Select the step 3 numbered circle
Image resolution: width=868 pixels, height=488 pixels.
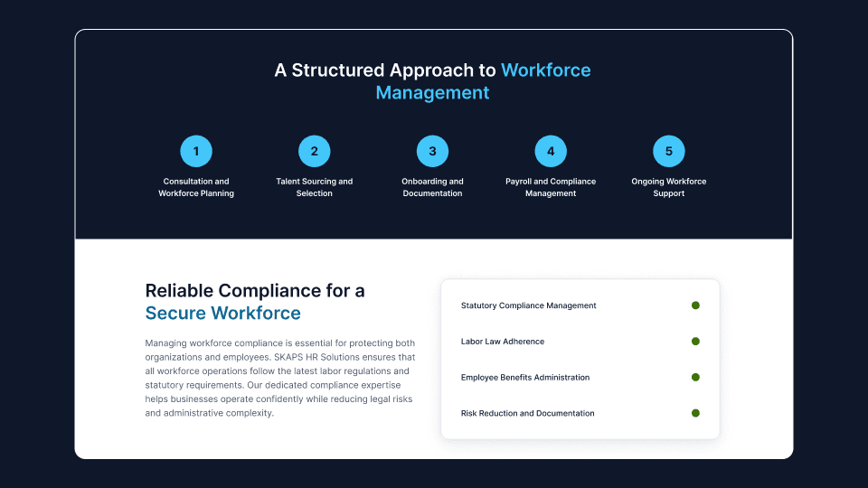click(x=432, y=151)
